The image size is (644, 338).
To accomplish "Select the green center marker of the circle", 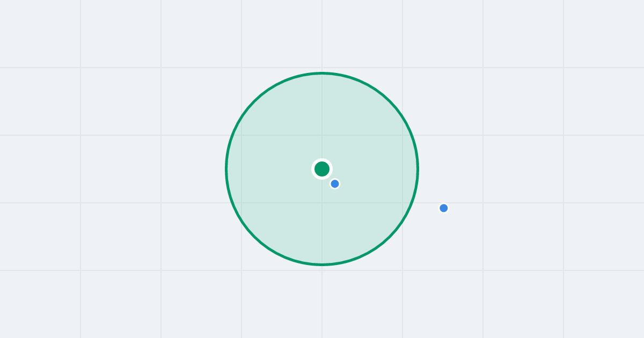I will 322,169.
